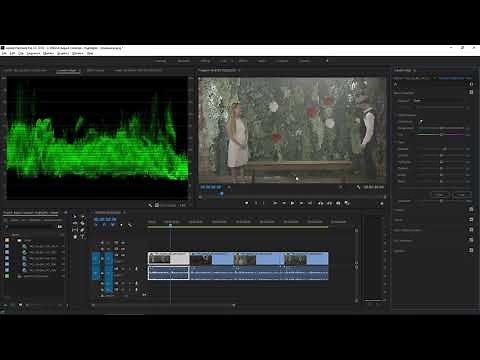The width and height of the screenshot is (480, 360).
Task: Select the Slip tool
Action: (x=75, y=230)
